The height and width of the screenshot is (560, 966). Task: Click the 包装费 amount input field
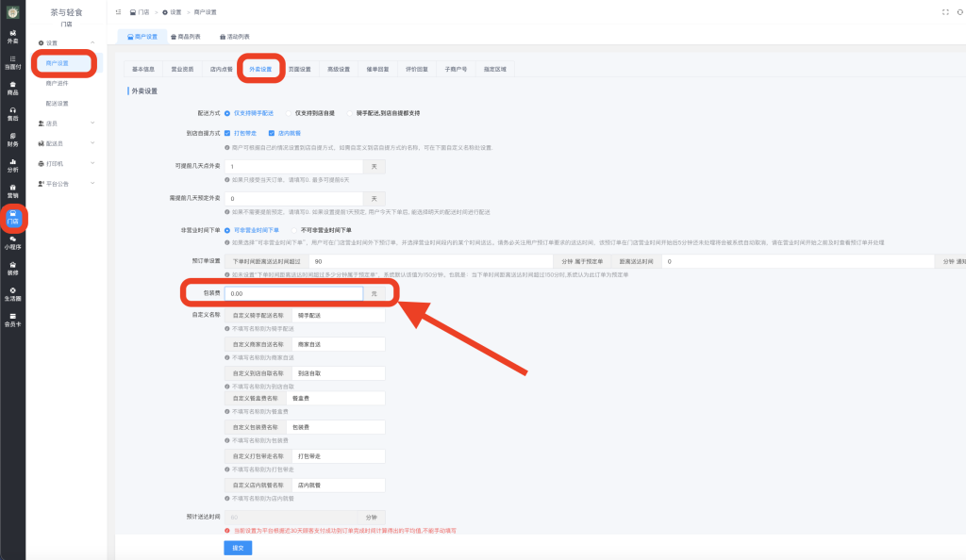292,294
